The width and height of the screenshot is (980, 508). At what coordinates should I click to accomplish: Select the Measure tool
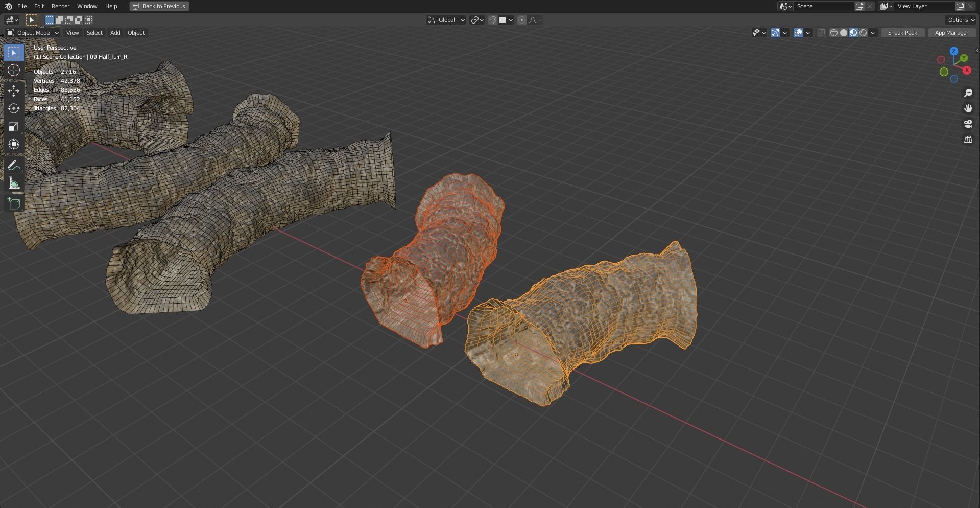pyautogui.click(x=14, y=183)
